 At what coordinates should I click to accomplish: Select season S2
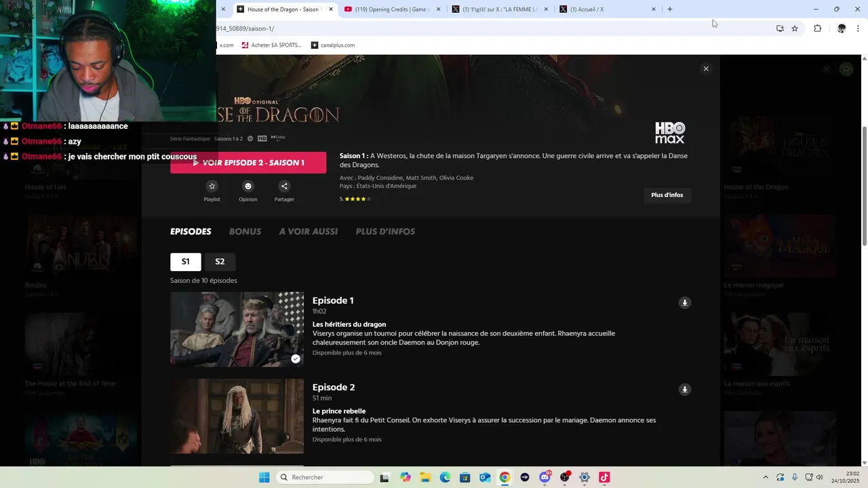click(x=220, y=262)
